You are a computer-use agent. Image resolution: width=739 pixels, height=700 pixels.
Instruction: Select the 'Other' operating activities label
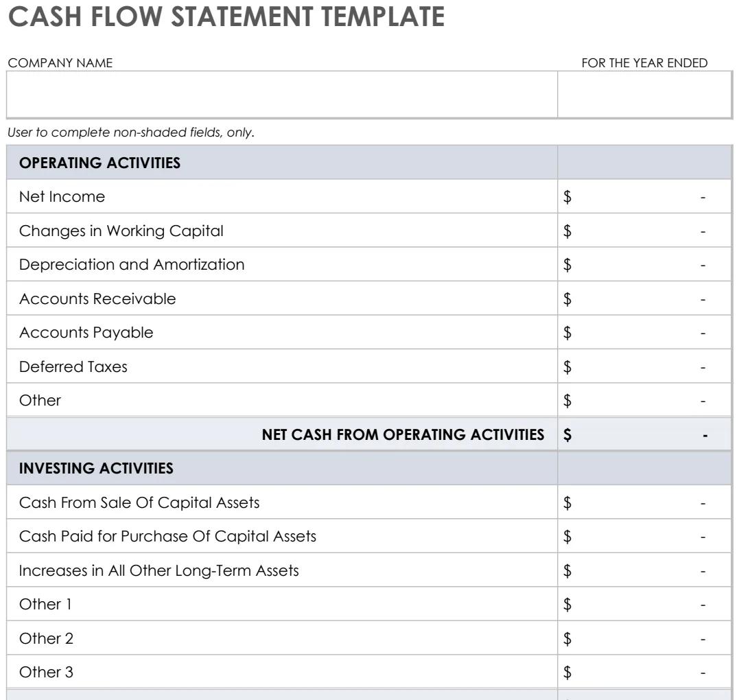[40, 401]
